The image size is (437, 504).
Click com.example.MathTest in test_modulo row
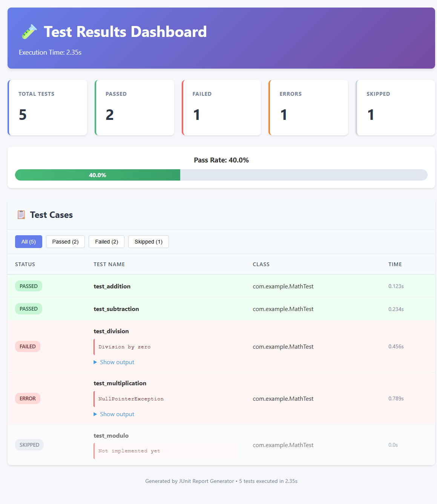pos(283,445)
